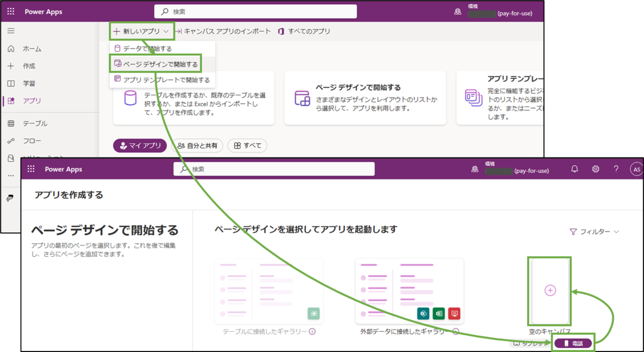The image size is (644, 352).
Task: Click the search box in front window
Action: [274, 169]
